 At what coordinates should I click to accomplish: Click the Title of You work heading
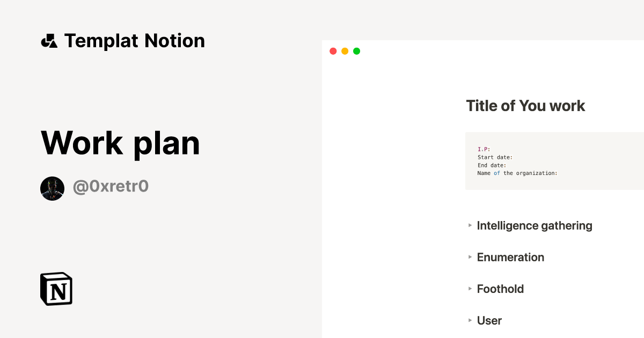tap(525, 106)
